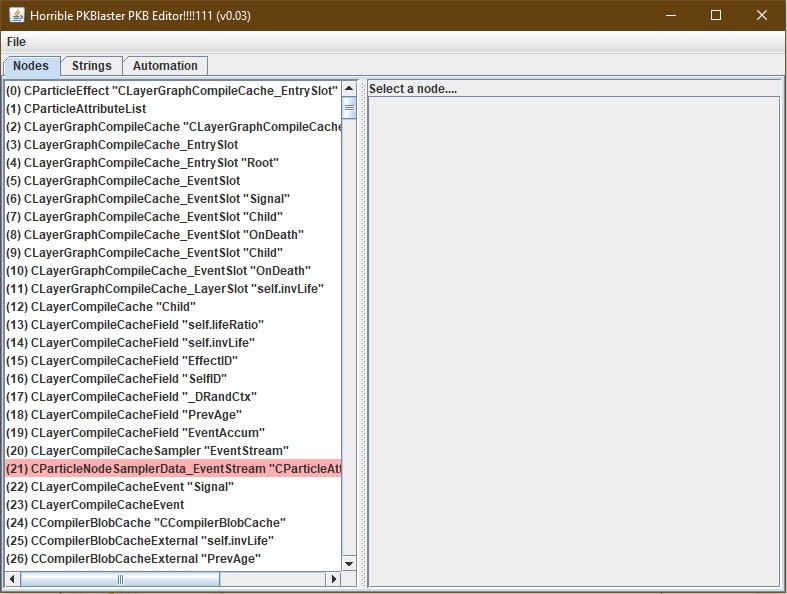Close the PKB Editor window
Screen dimensions: 787x594
(x=762, y=15)
